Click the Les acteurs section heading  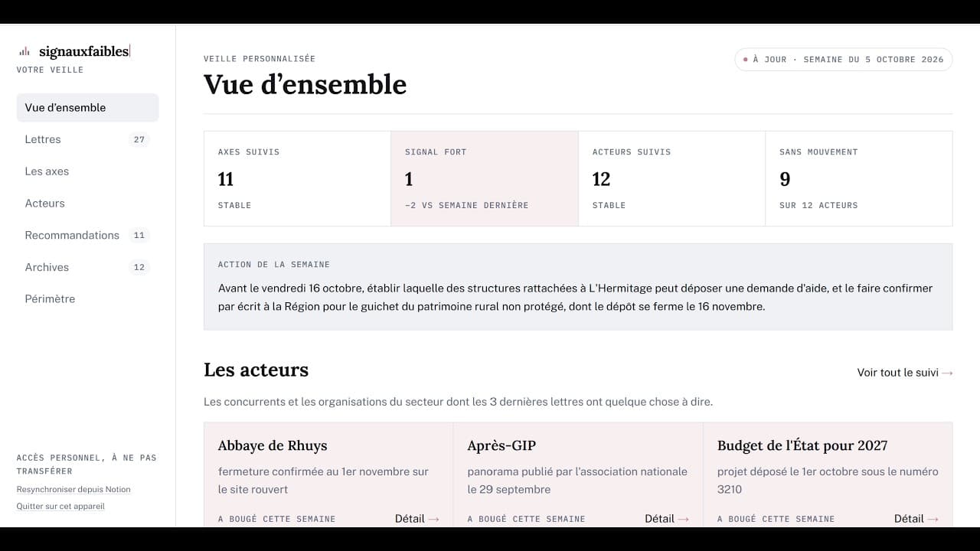click(x=256, y=370)
